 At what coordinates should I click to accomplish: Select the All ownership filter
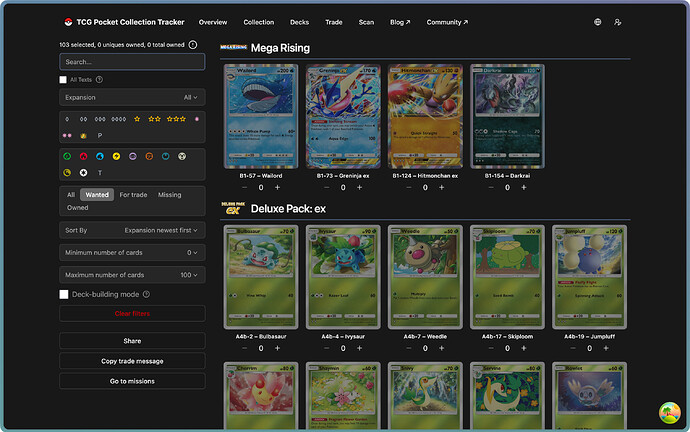[x=71, y=194]
